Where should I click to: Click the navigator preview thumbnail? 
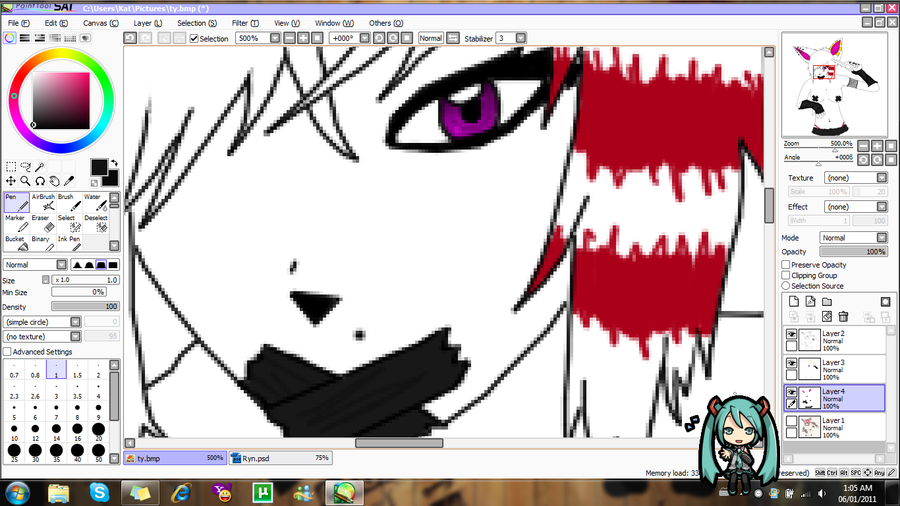(834, 84)
